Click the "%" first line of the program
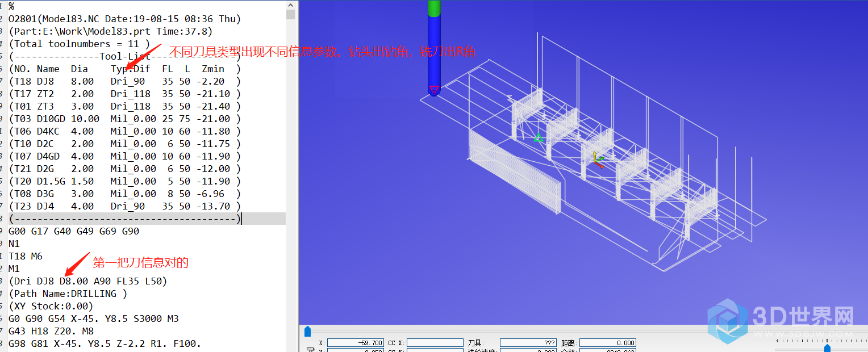The image size is (868, 352). (11, 6)
